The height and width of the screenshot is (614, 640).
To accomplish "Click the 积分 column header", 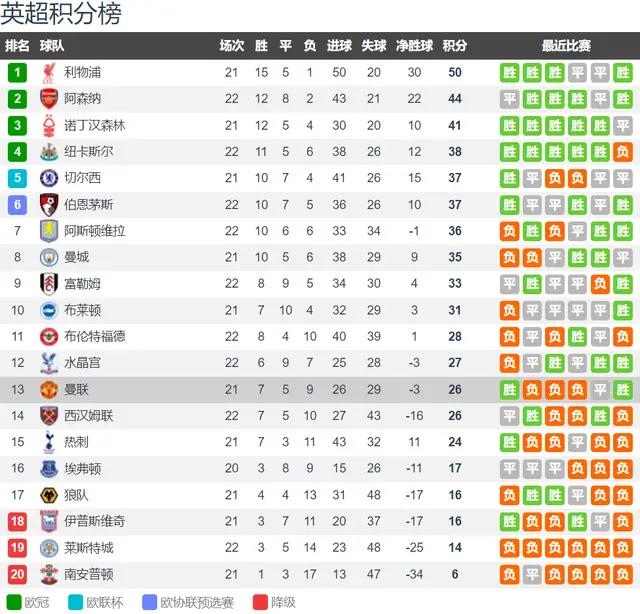I will (455, 46).
